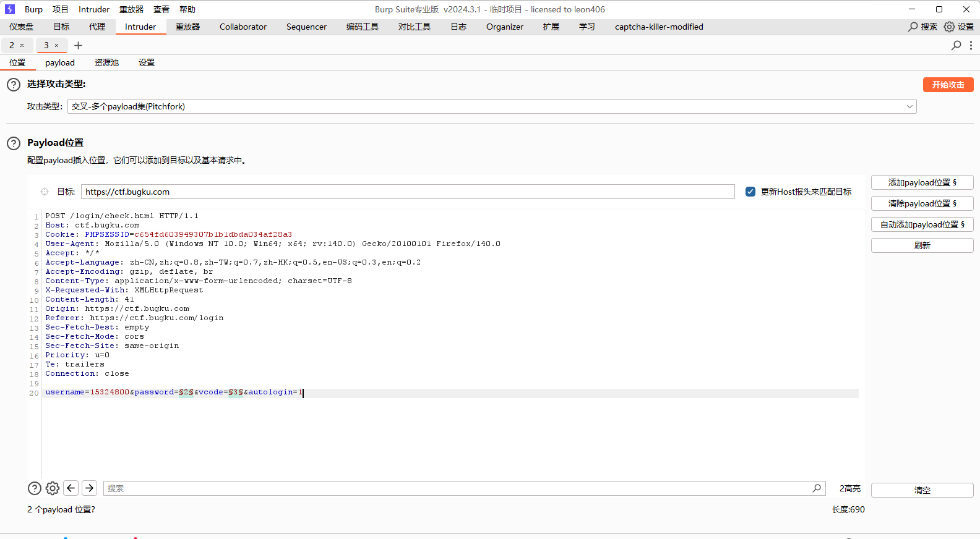The image size is (980, 539).
Task: Open request editor search settings gear
Action: pos(53,488)
